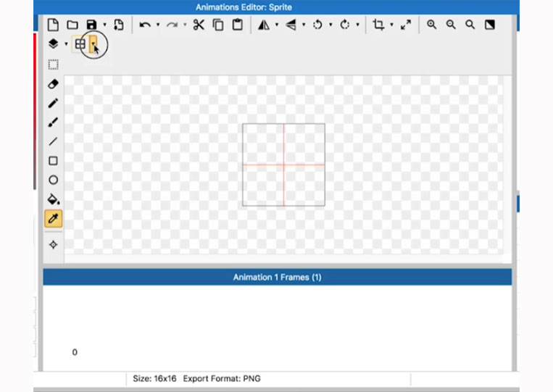Select the Line tool
Image resolution: width=553 pixels, height=392 pixels.
pos(53,141)
